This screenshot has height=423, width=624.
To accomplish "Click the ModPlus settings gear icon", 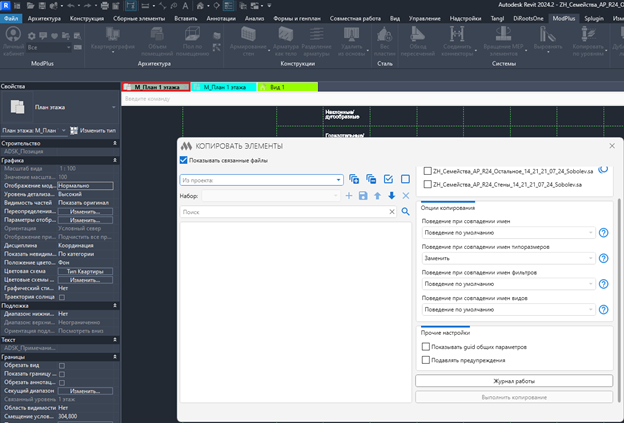I will 31,36.
